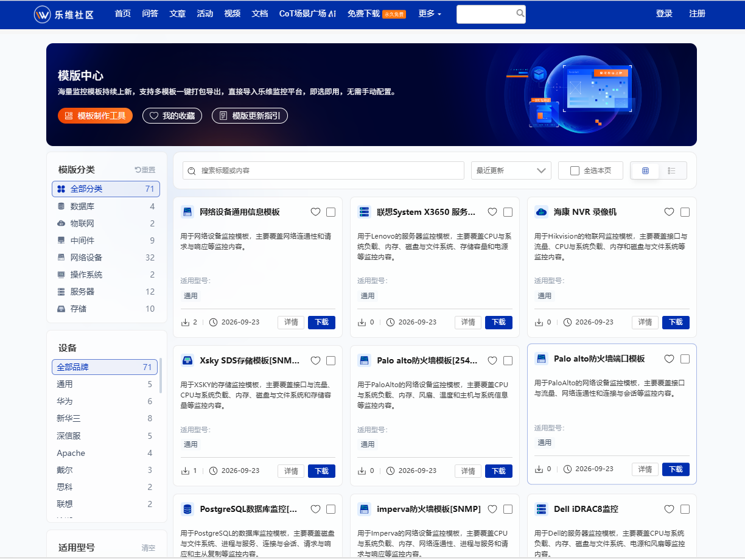Click the Xsky SDS存储模板 storage icon
This screenshot has height=560, width=745.
(187, 360)
